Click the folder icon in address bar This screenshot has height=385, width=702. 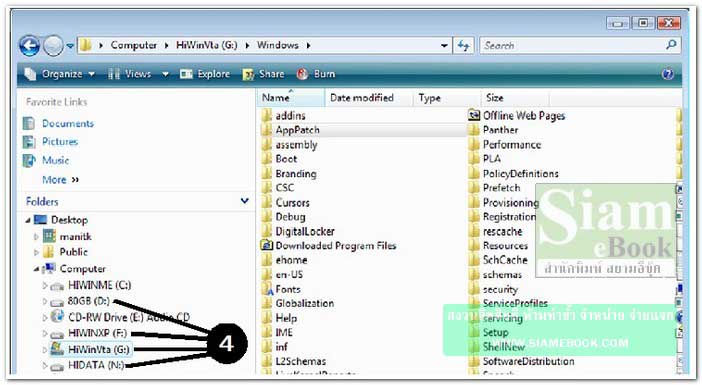click(86, 45)
